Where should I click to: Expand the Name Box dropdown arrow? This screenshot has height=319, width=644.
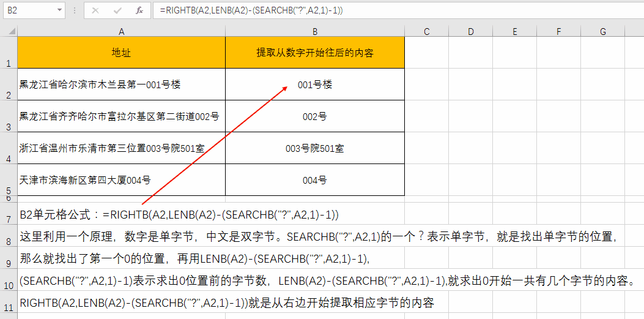[x=60, y=10]
